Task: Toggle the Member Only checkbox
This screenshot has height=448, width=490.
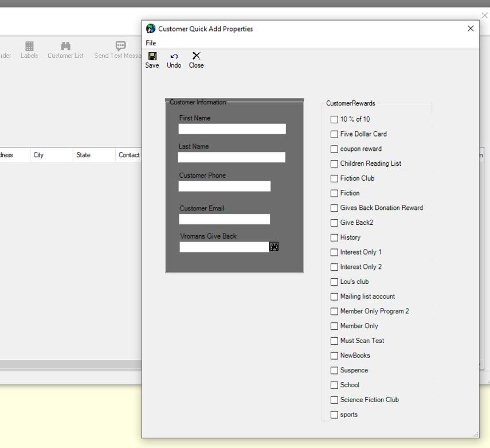Action: (x=334, y=326)
